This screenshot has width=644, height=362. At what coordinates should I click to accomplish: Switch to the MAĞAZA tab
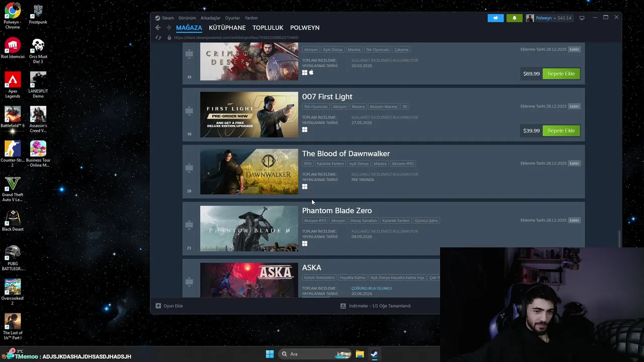pyautogui.click(x=189, y=28)
